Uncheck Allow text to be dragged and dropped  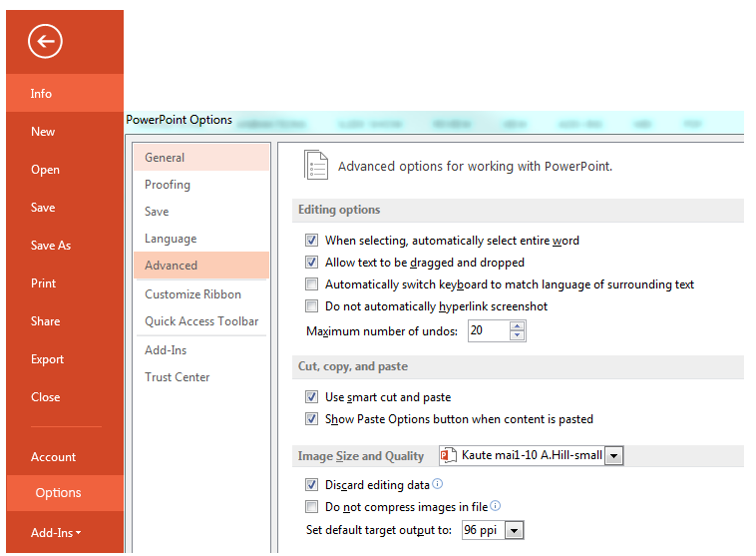311,263
